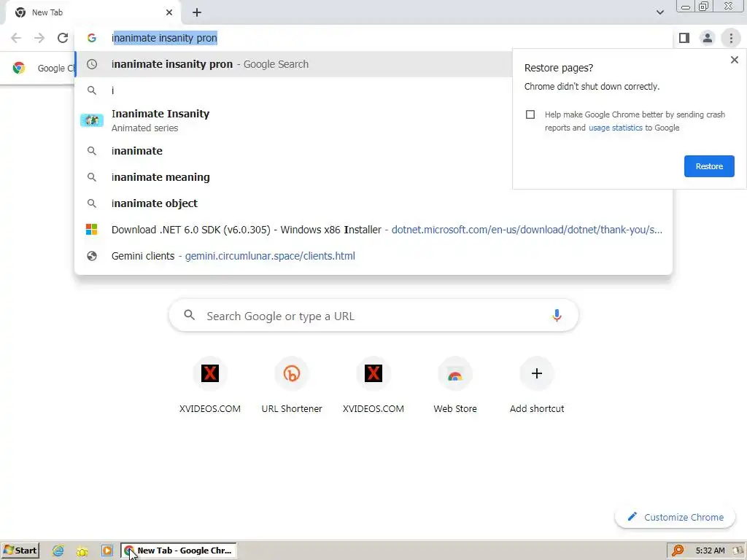The width and height of the screenshot is (747, 560).
Task: Click the globe icon beside Gemini clients
Action: pyautogui.click(x=92, y=256)
